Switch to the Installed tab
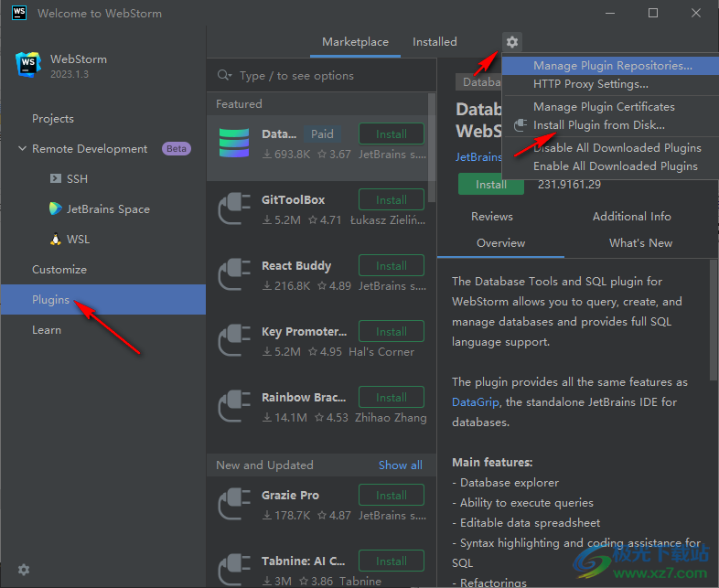719x588 pixels. point(435,42)
